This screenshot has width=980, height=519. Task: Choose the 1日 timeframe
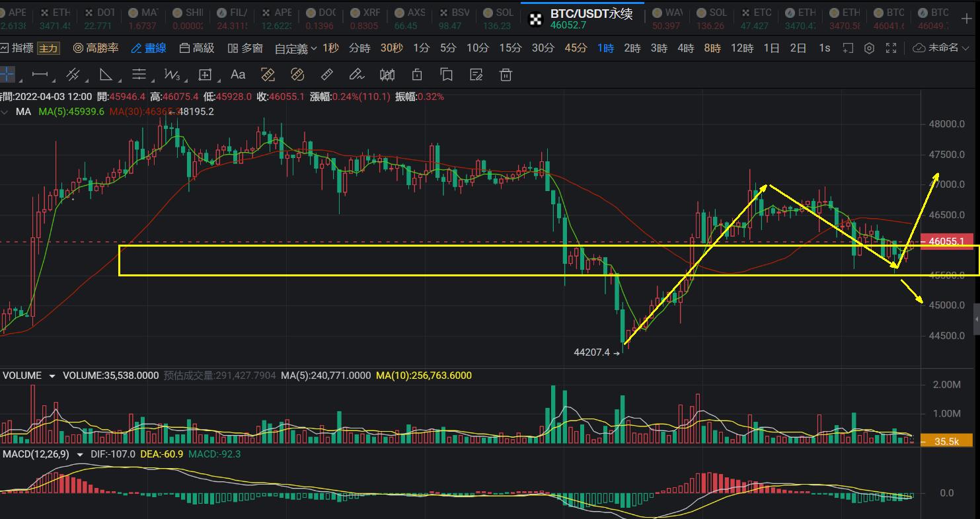click(x=771, y=48)
